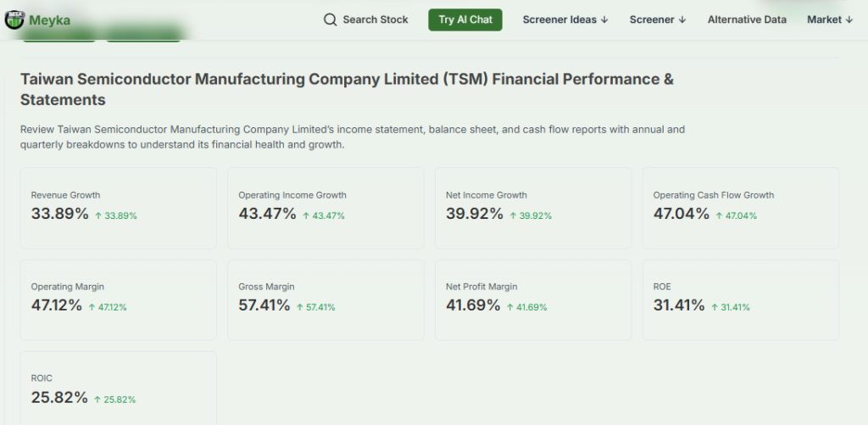This screenshot has width=868, height=425.
Task: Start the Try AI Chat button
Action: [x=465, y=20]
